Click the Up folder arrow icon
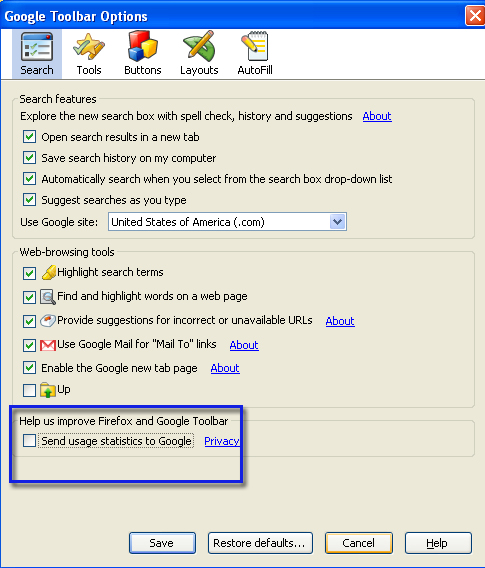485x568 pixels. (47, 390)
